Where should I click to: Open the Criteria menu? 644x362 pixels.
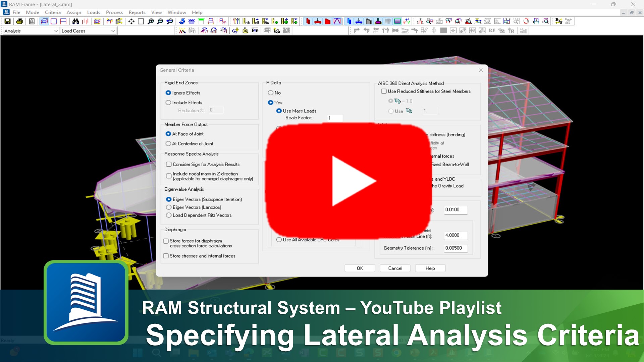[53, 12]
